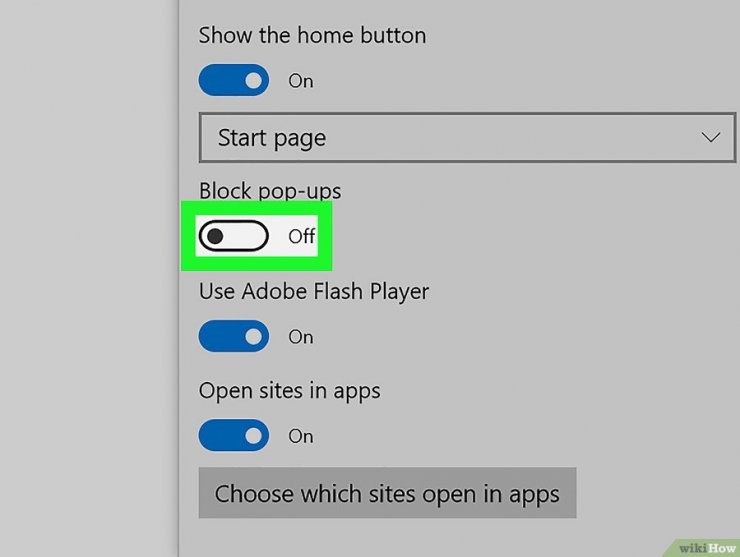Click the wikiHow watermark logo

[x=707, y=548]
